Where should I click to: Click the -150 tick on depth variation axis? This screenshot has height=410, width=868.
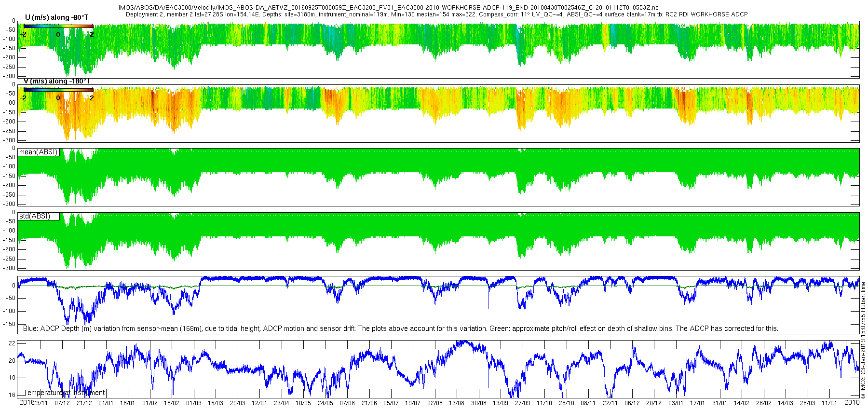[9, 324]
